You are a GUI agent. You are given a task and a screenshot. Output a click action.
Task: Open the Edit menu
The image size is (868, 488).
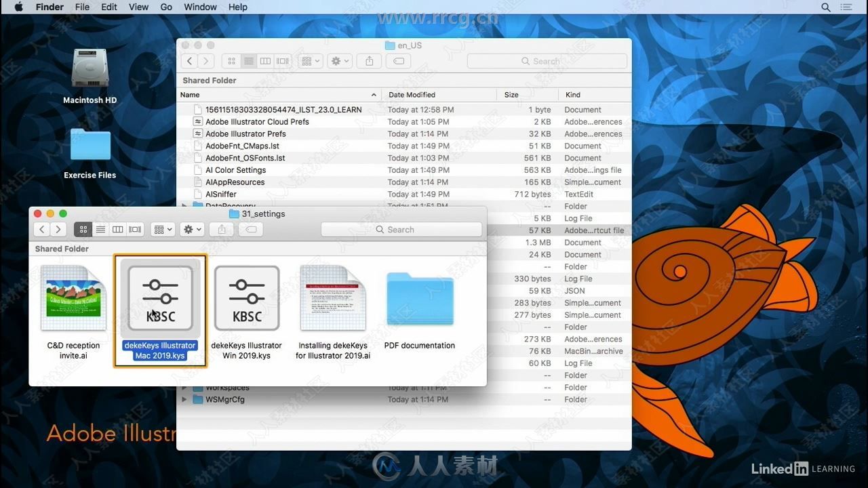(x=109, y=7)
